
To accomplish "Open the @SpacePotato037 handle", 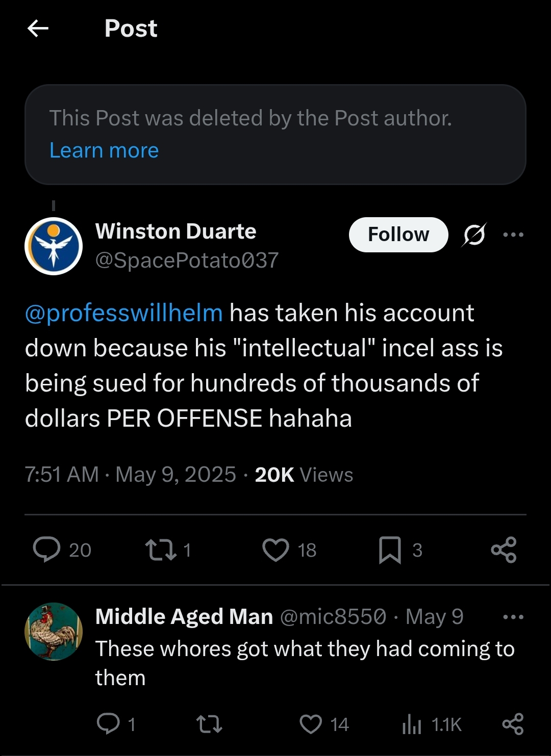I will pyautogui.click(x=187, y=260).
